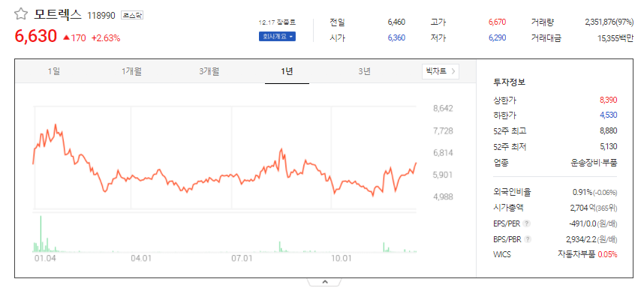Click the 04.01 date label on chart
Viewport: 644px width, 291px height.
(x=141, y=259)
